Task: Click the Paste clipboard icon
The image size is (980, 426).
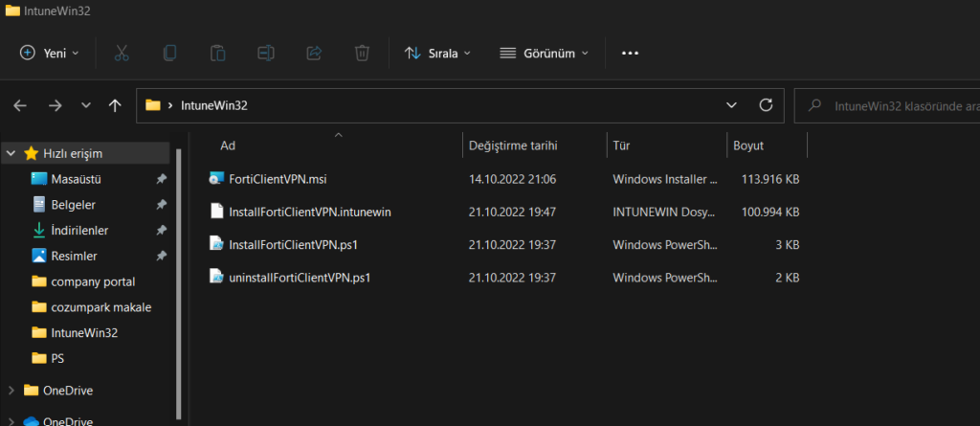Action: coord(217,54)
